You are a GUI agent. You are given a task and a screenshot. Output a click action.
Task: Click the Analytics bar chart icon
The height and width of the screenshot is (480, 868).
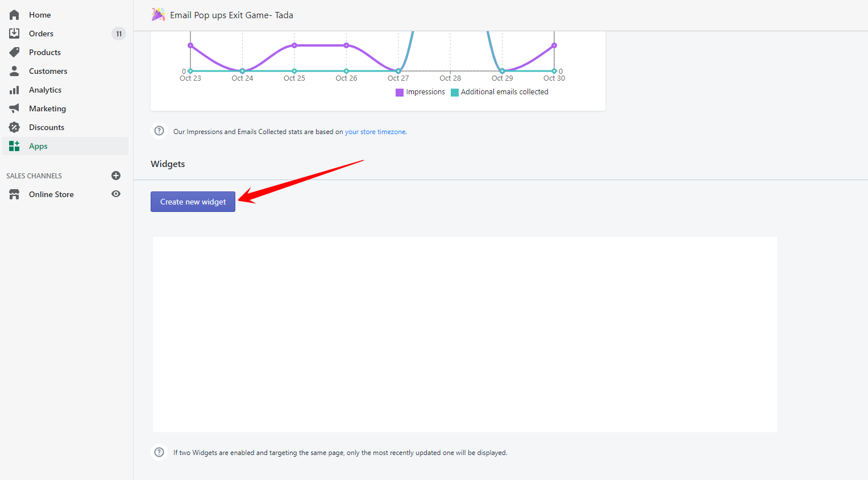click(x=14, y=90)
